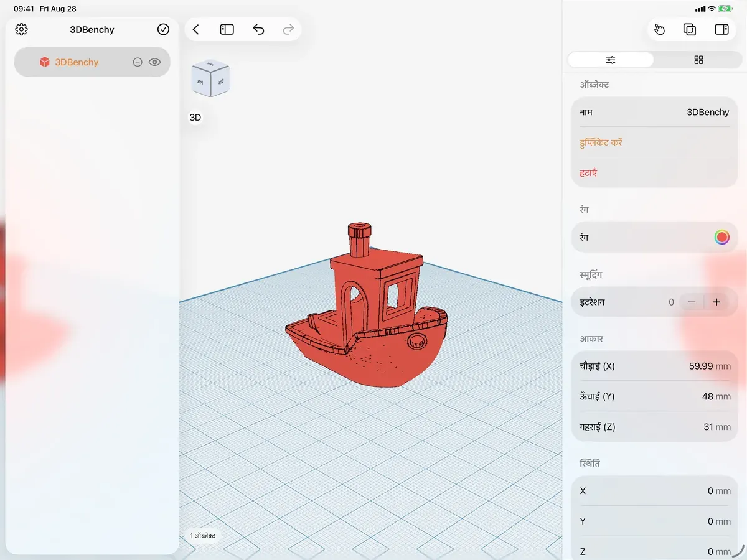747x560 pixels.
Task: Open the settings gear in the sidebar
Action: tap(21, 29)
